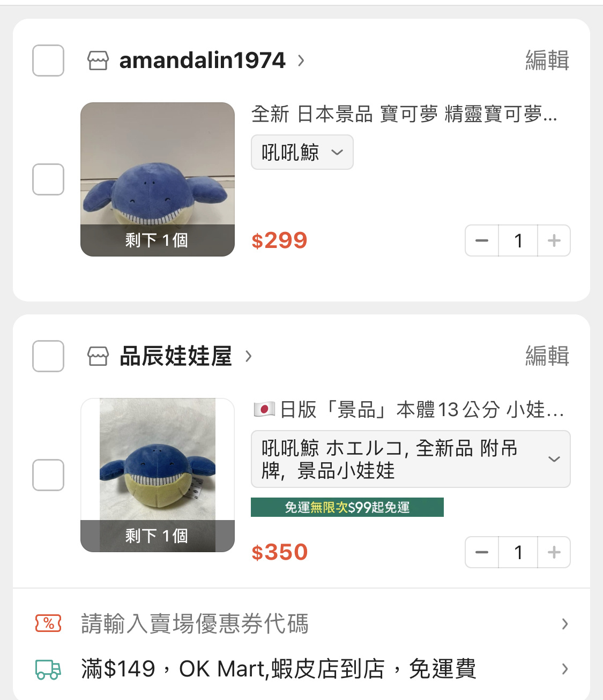Screen dimensions: 603x700
Task: Decrease quantity of the $350 item
Action: click(482, 552)
